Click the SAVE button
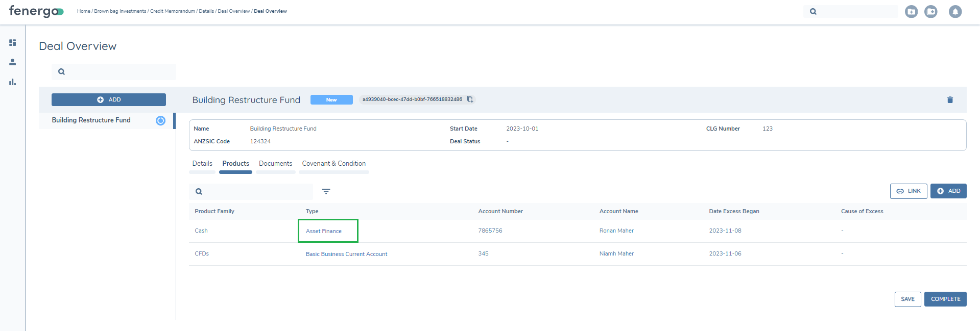 (x=907, y=299)
